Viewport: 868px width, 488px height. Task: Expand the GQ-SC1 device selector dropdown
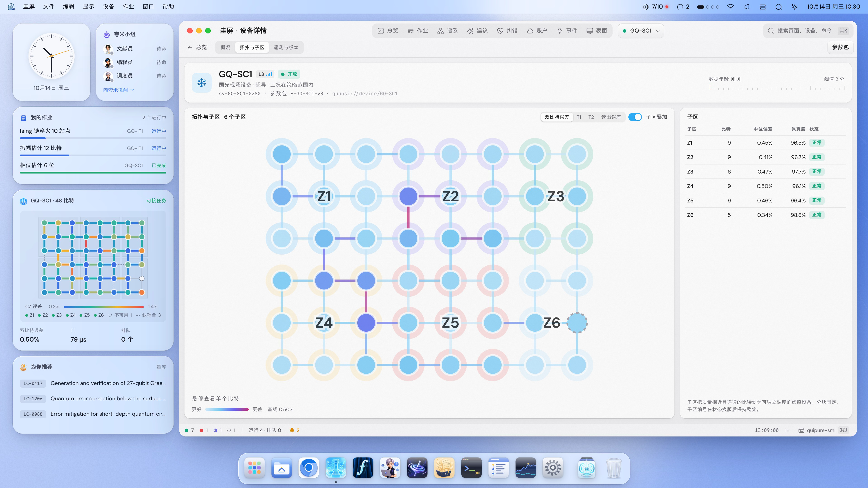point(641,31)
